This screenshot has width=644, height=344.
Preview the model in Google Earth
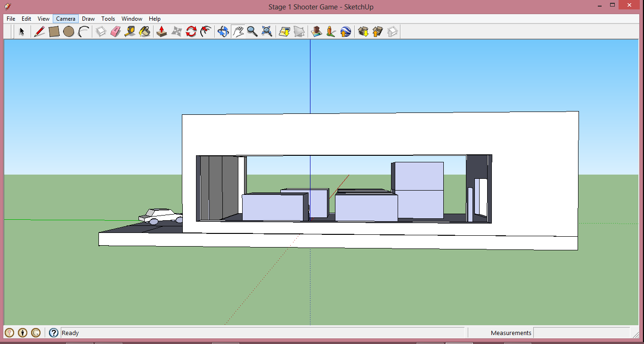[345, 31]
